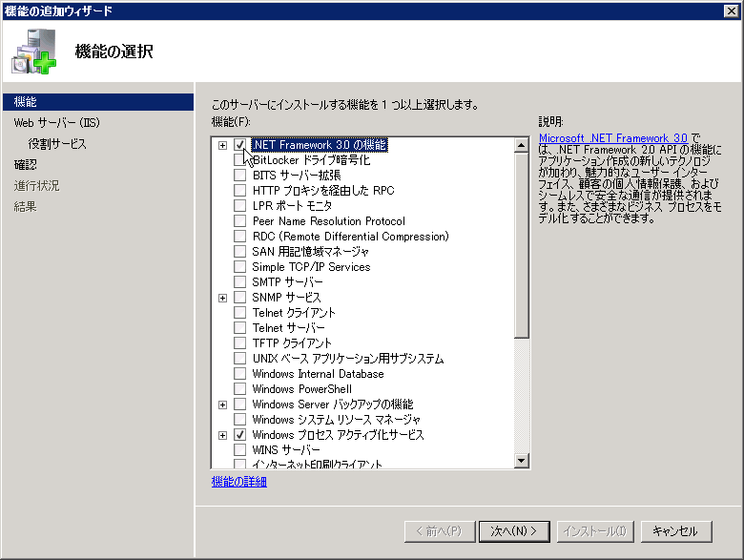Check RDC (Remote Differential Compression) checkbox
This screenshot has width=744, height=560.
click(x=240, y=236)
